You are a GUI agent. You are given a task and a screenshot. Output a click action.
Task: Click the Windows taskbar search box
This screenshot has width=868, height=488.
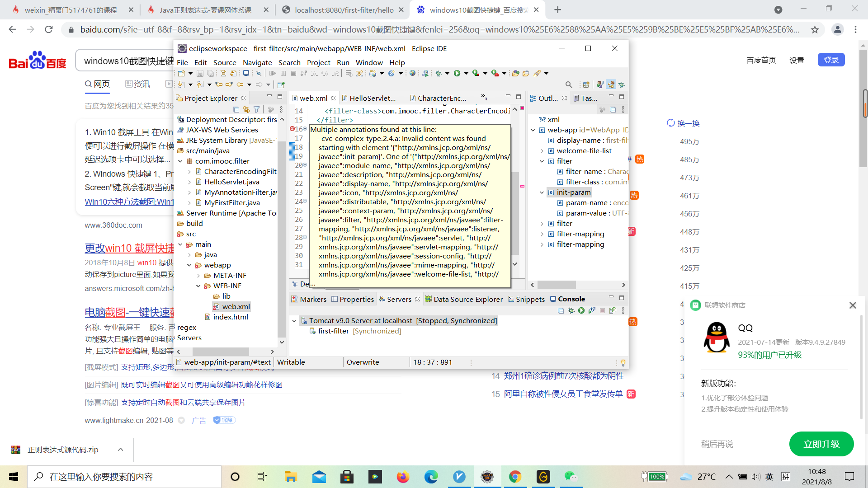[124, 477]
